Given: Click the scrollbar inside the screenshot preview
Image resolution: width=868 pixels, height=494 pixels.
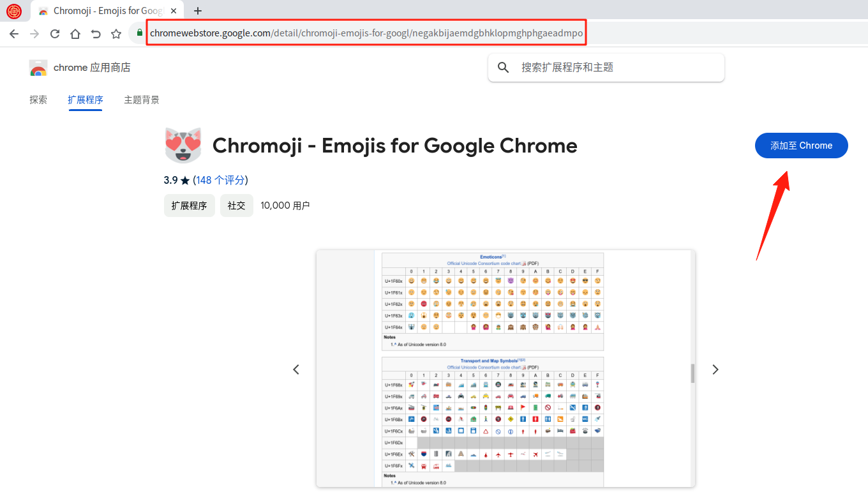Looking at the screenshot, I should (692, 373).
